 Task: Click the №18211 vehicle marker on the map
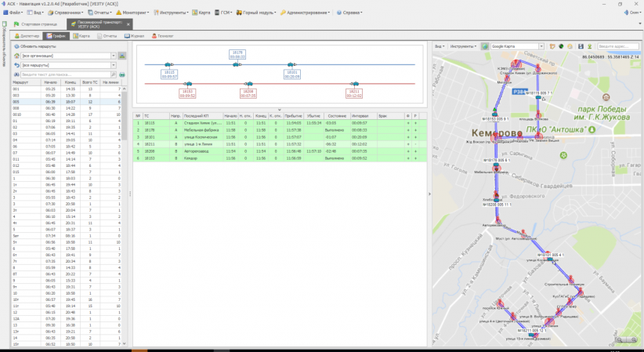[532, 335]
